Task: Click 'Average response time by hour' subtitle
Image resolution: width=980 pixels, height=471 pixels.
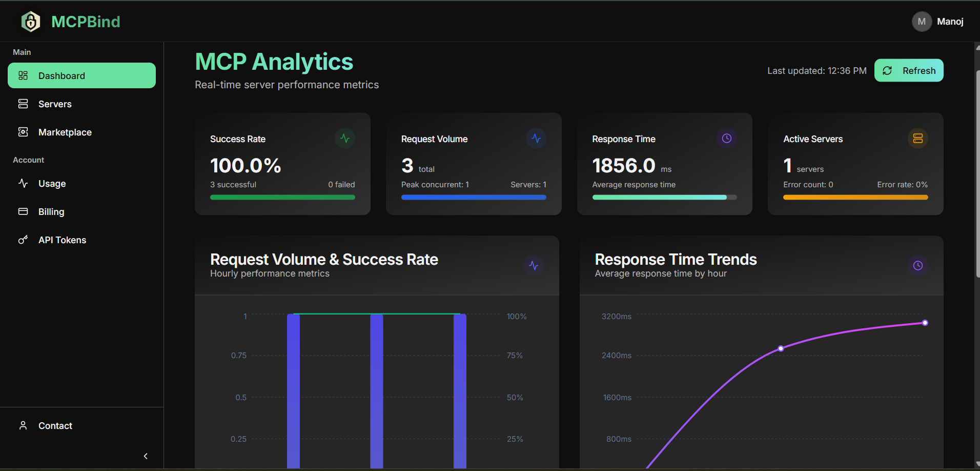Action: (661, 273)
